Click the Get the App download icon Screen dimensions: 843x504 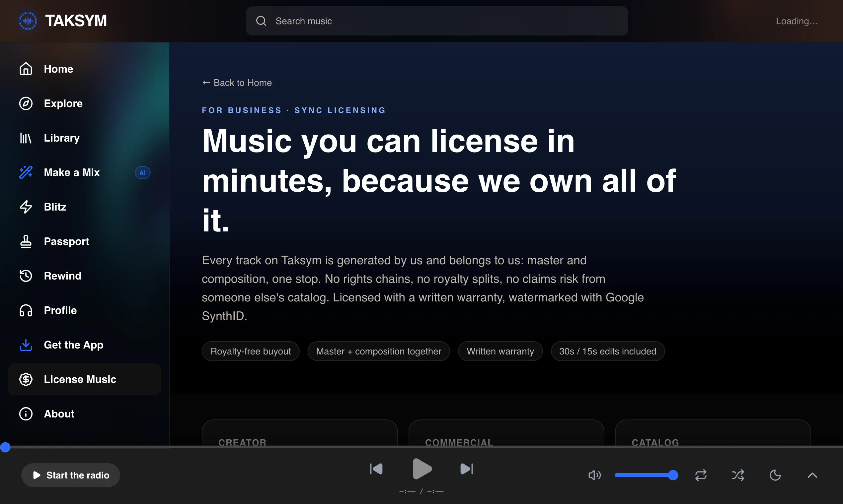[x=26, y=345]
